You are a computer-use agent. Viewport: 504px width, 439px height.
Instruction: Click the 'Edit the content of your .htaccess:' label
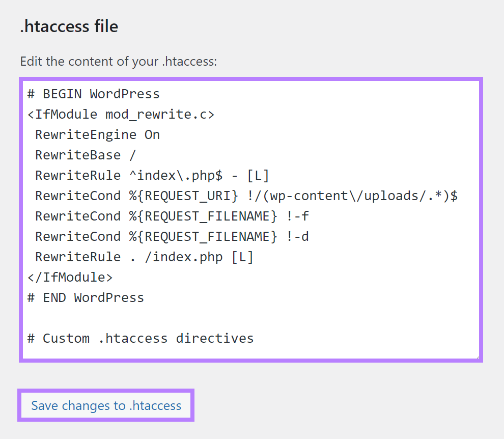[x=119, y=62]
